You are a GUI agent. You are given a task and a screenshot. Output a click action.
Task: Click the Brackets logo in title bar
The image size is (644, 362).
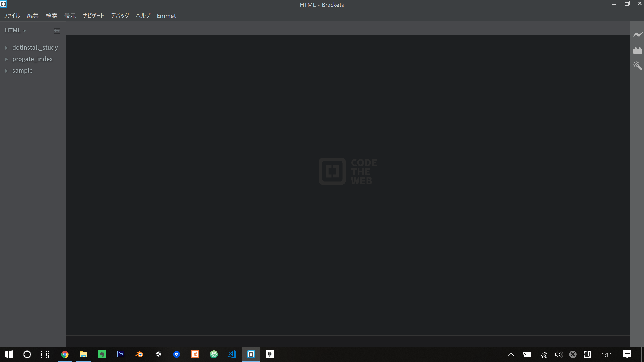coord(4,4)
